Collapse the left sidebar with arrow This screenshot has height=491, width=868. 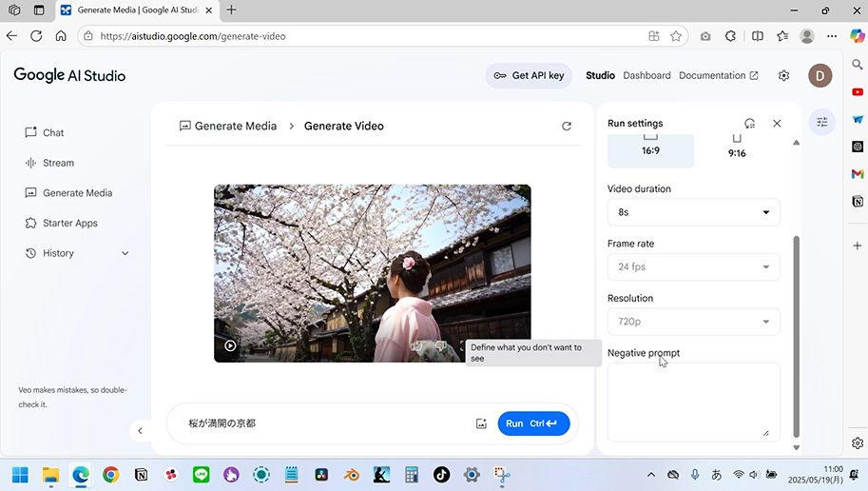click(140, 431)
